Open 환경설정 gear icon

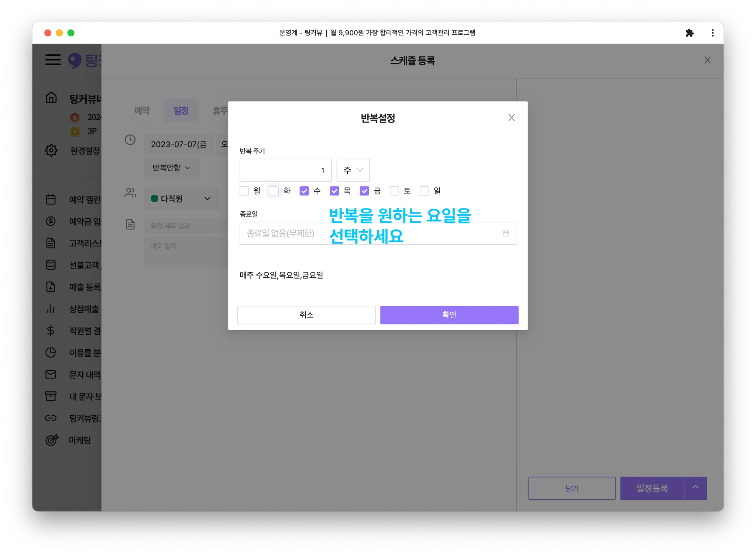click(51, 150)
